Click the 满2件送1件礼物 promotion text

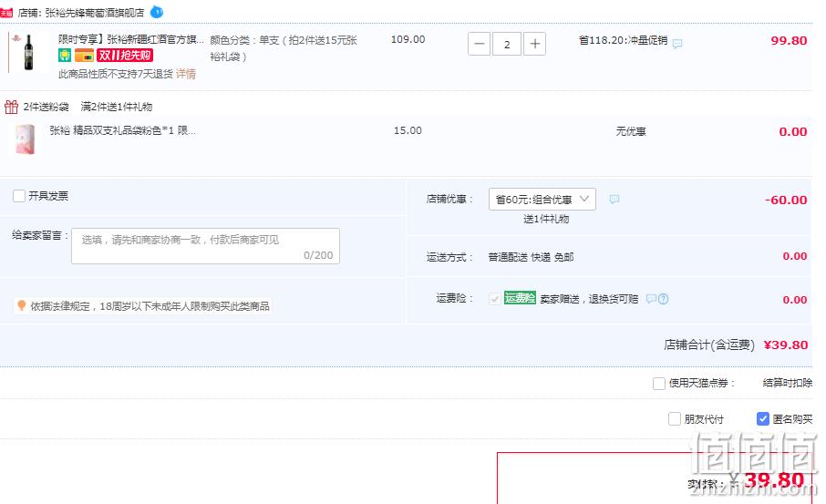pyautogui.click(x=117, y=107)
